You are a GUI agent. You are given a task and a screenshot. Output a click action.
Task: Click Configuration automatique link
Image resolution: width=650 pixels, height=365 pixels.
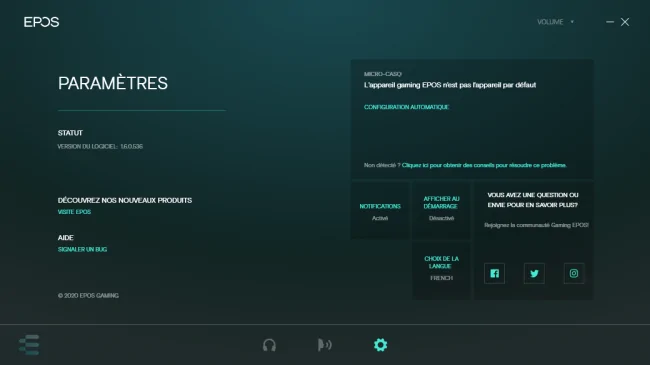pyautogui.click(x=406, y=107)
